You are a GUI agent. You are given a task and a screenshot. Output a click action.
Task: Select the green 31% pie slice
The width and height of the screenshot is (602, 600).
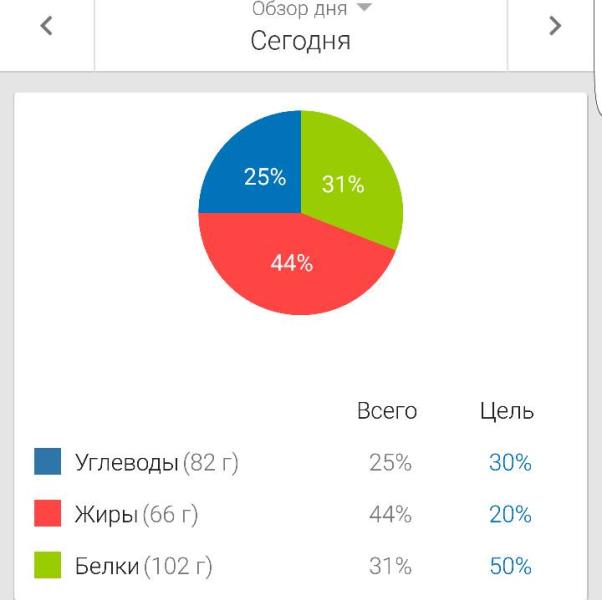(347, 180)
